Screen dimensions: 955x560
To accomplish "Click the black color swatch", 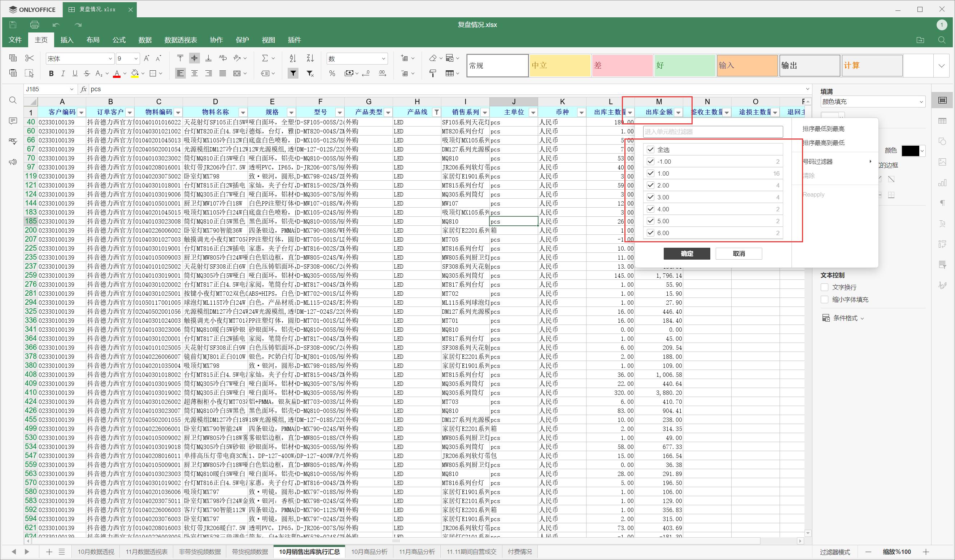I will [x=910, y=151].
